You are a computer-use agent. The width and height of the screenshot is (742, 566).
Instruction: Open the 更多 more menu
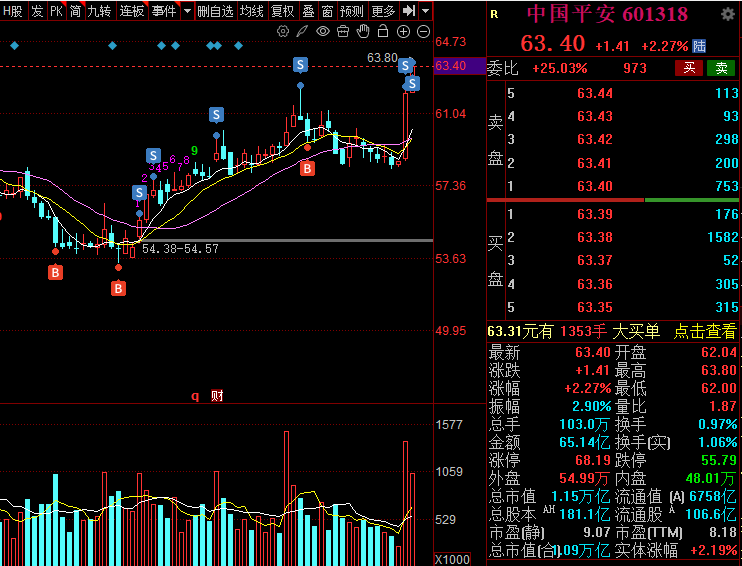tap(383, 10)
